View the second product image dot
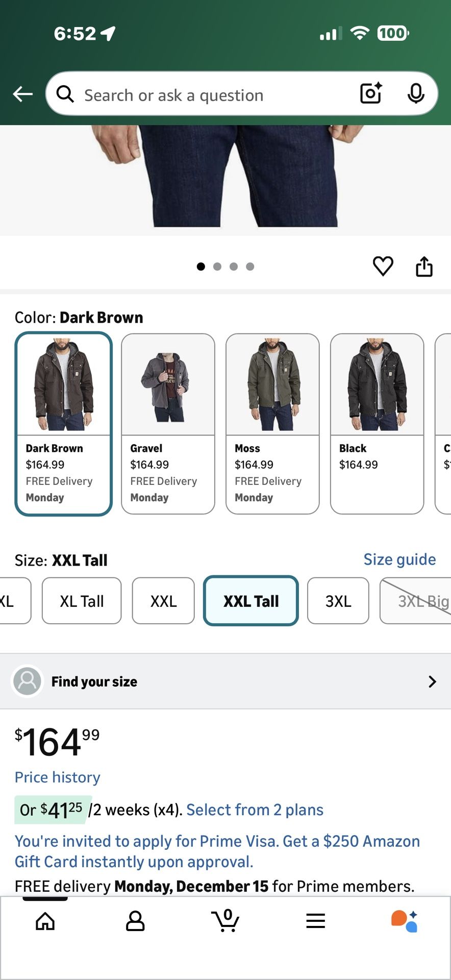This screenshot has width=451, height=980. pos(217,266)
